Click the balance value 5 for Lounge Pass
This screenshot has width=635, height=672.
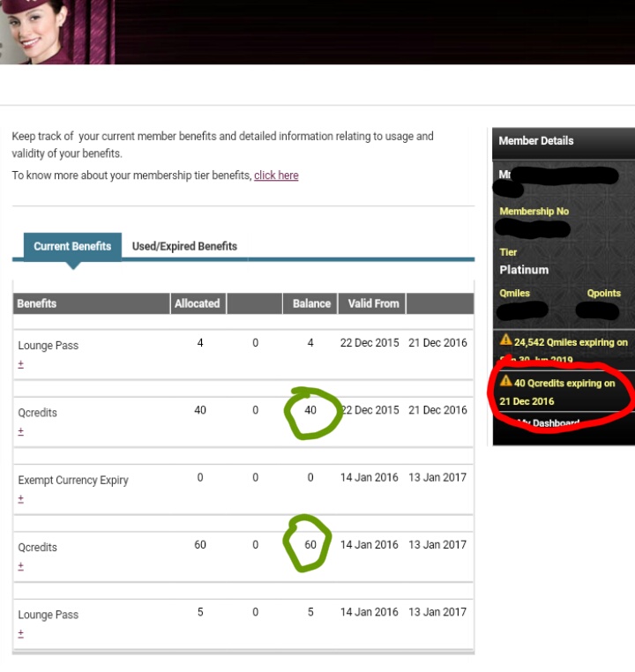(310, 612)
